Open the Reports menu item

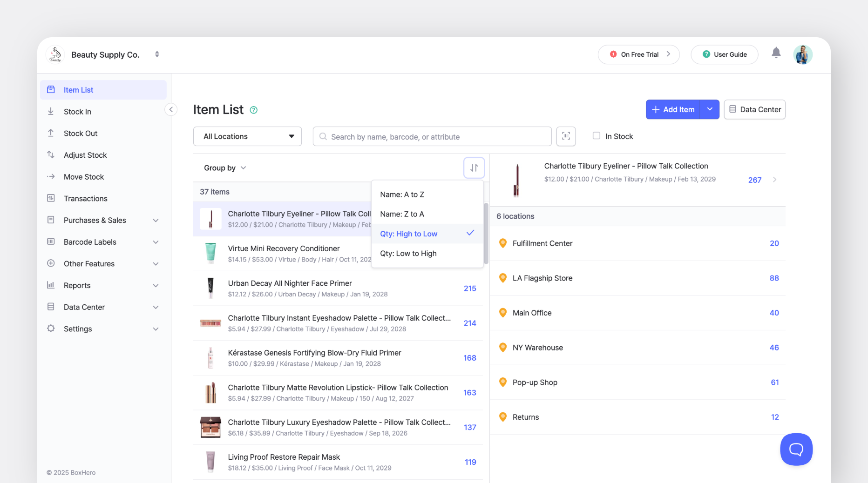coord(77,285)
